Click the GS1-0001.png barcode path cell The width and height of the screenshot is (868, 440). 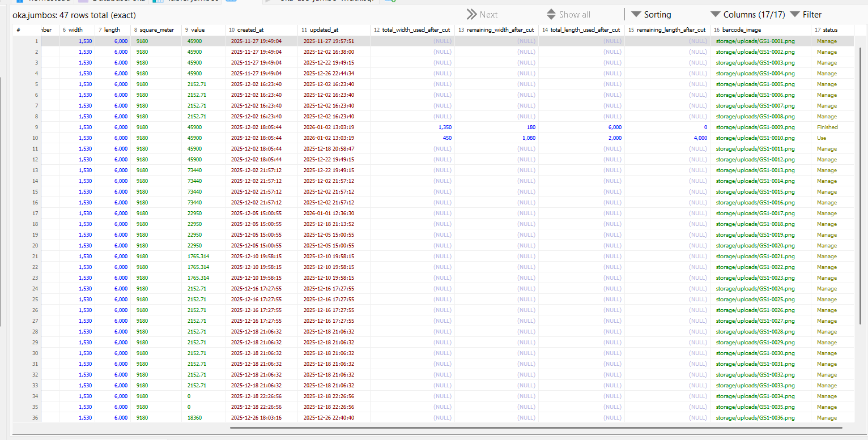coord(755,41)
